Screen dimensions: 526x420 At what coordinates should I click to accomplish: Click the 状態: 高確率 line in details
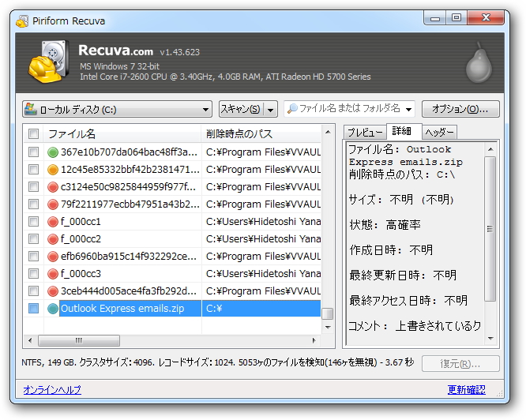coord(385,224)
